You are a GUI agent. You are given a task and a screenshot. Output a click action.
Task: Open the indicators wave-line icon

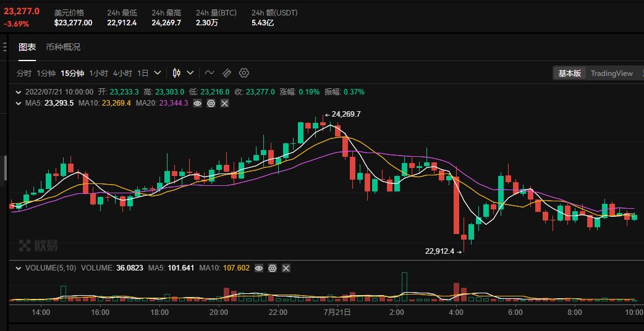[x=210, y=73]
